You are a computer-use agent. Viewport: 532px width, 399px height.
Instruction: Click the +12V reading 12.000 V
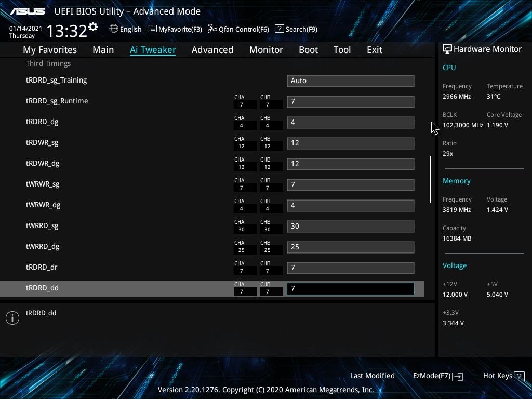pos(455,295)
